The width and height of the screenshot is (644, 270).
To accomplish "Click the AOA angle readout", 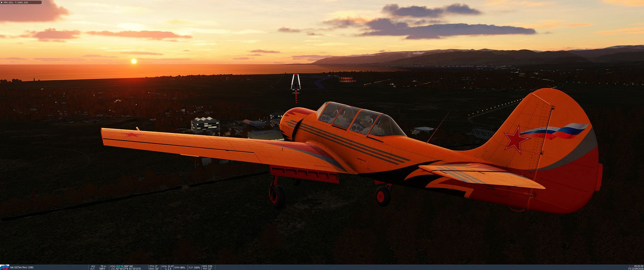I will tap(167, 266).
